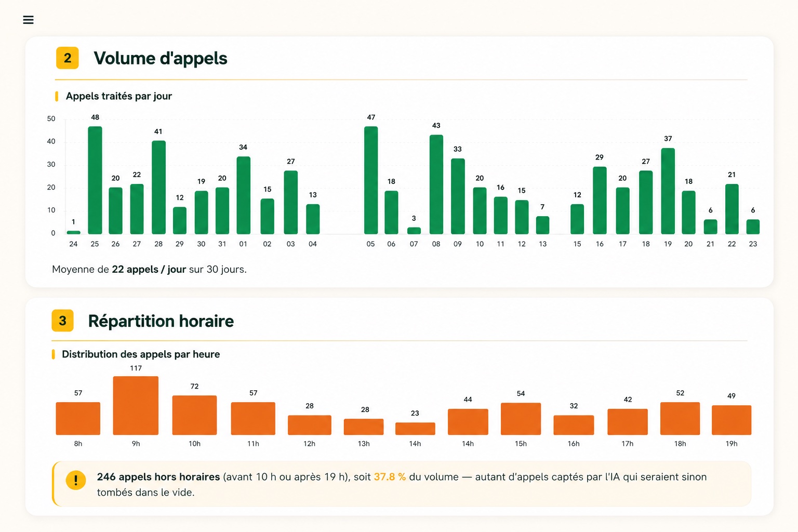Click the orange 8h bar

point(78,419)
